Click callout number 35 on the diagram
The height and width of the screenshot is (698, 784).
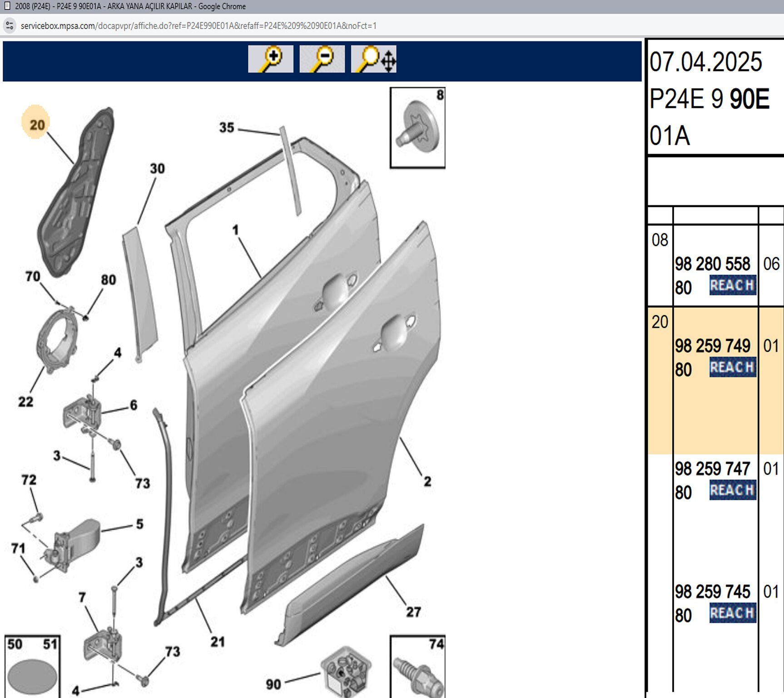pos(227,128)
